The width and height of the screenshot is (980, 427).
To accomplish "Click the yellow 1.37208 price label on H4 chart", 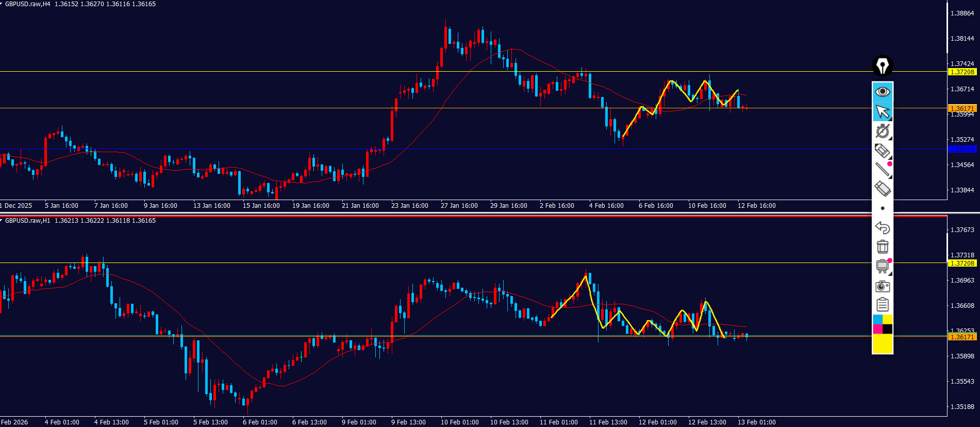I will coord(962,72).
